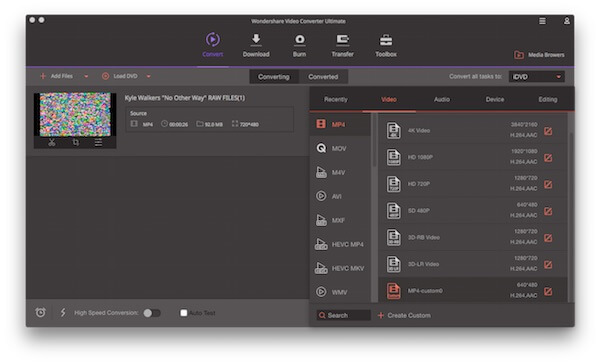600x364 pixels.
Task: Switch to the Editing format tab
Action: (548, 100)
